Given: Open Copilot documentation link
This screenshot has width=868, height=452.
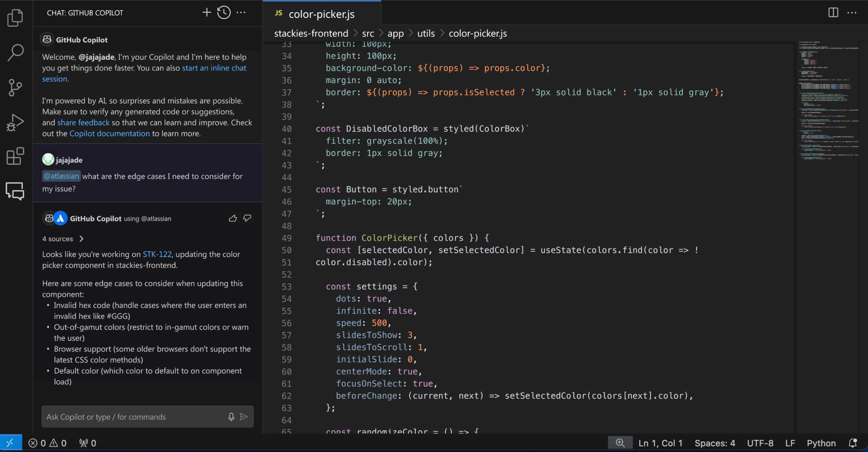Looking at the screenshot, I should tap(110, 134).
